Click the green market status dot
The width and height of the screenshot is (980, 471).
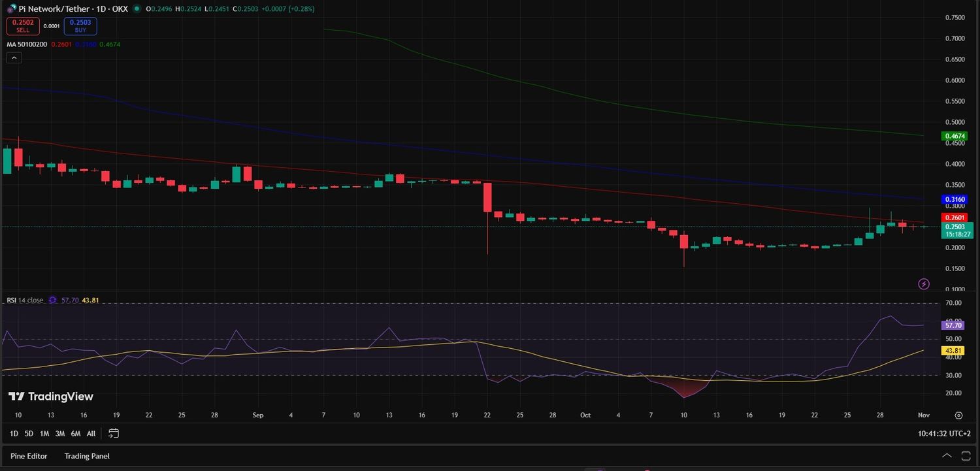pos(136,8)
